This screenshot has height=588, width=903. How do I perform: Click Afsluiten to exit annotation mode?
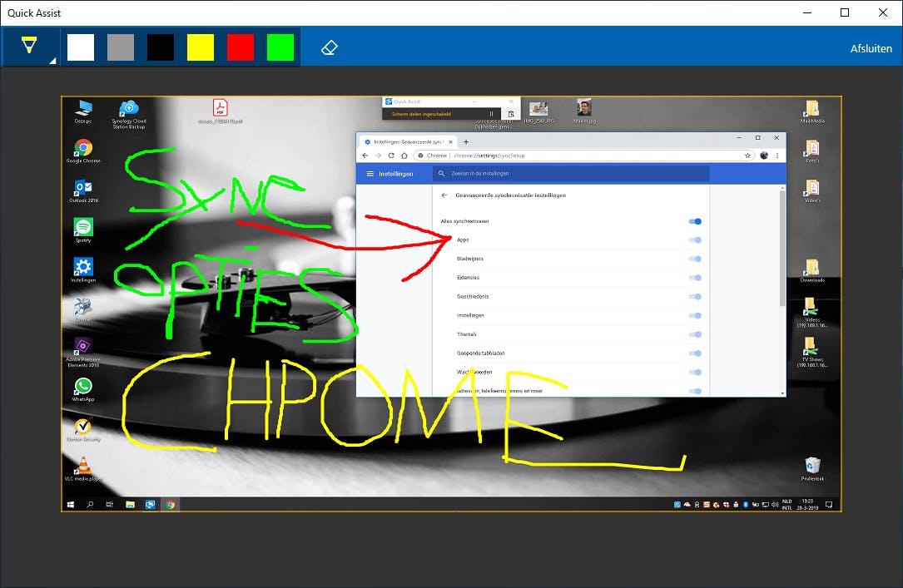[x=871, y=49]
